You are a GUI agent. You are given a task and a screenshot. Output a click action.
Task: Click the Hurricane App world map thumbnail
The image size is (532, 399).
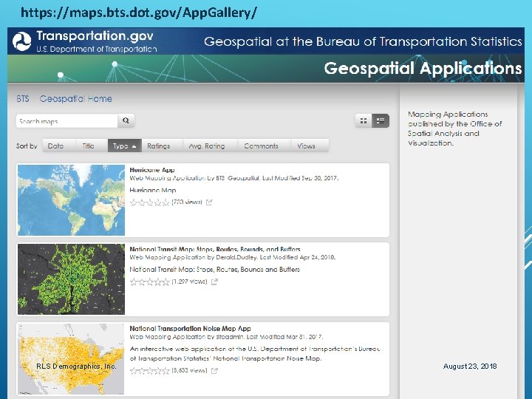point(71,199)
